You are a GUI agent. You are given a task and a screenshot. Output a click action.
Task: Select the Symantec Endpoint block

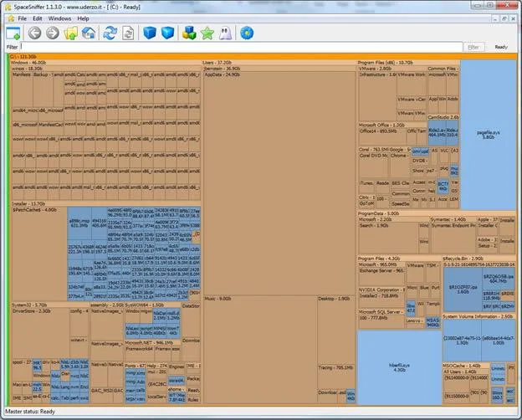click(x=453, y=238)
